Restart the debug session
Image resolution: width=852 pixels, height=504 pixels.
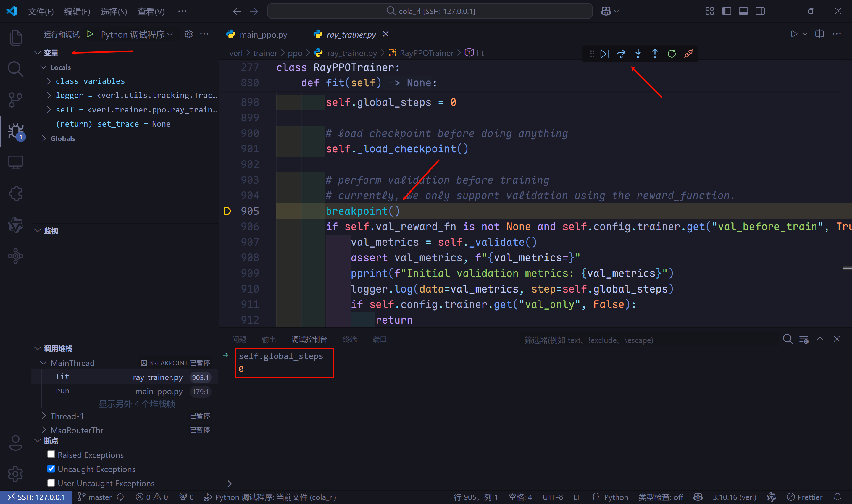tap(671, 54)
